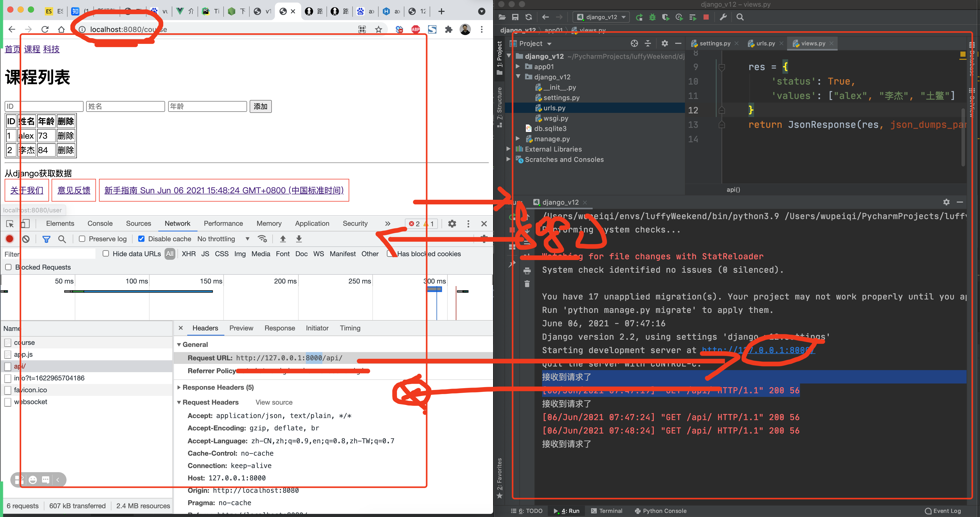Uncheck the Disable cache checkbox

(x=141, y=239)
